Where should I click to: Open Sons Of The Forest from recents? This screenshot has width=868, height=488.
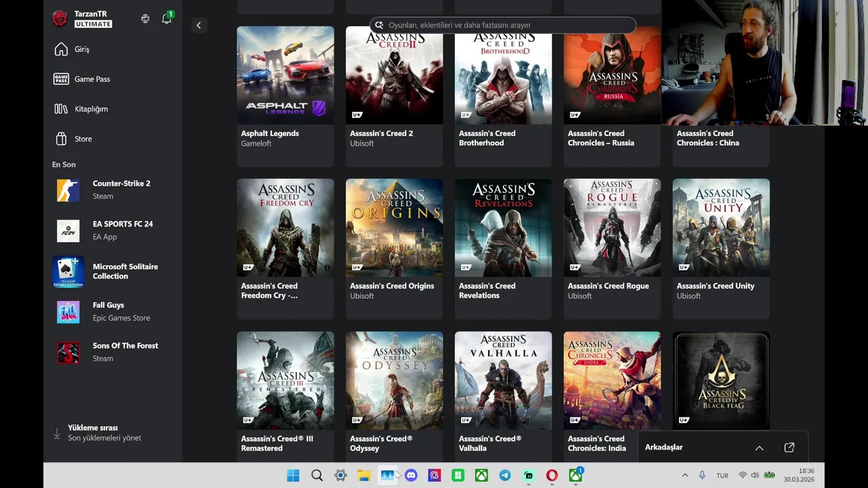113,352
